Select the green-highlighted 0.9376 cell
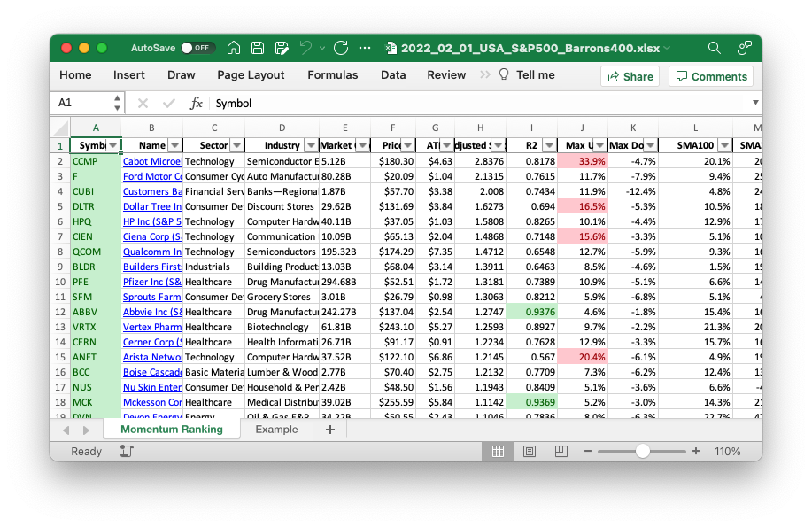The height and width of the screenshot is (527, 812). click(532, 312)
